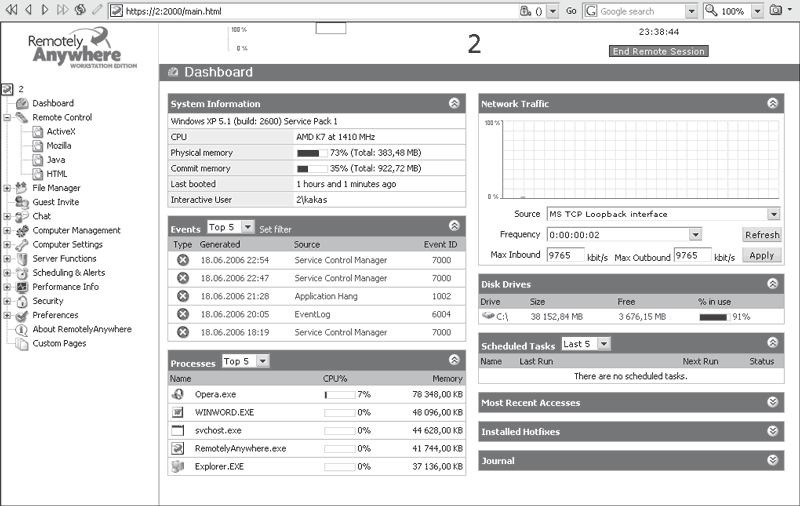This screenshot has height=506, width=800.
Task: Click the browser reload icon
Action: [78, 11]
